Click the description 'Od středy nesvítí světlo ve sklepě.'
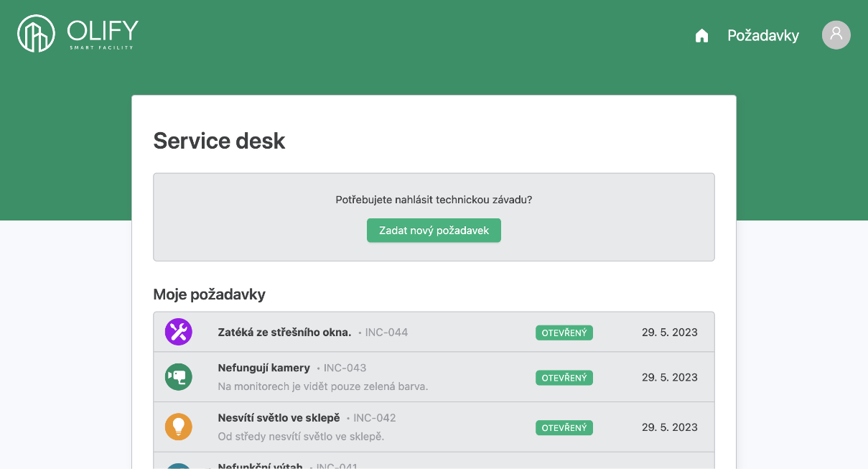 (x=301, y=437)
